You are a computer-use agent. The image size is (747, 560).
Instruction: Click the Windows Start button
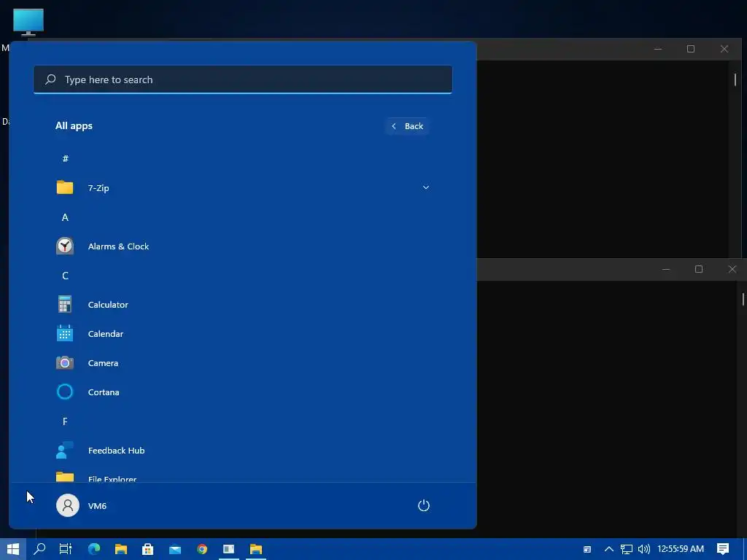pyautogui.click(x=13, y=549)
